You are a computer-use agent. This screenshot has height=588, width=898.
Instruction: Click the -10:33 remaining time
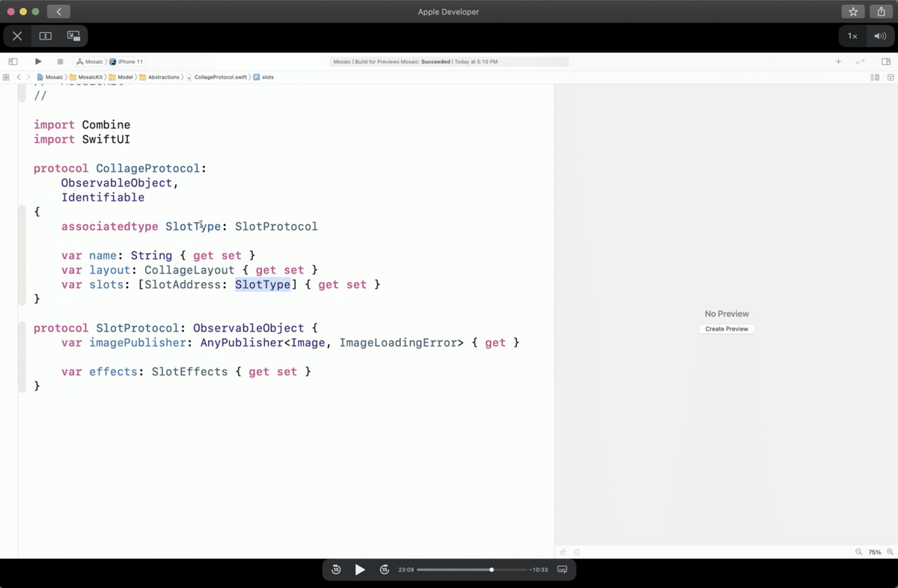(539, 569)
